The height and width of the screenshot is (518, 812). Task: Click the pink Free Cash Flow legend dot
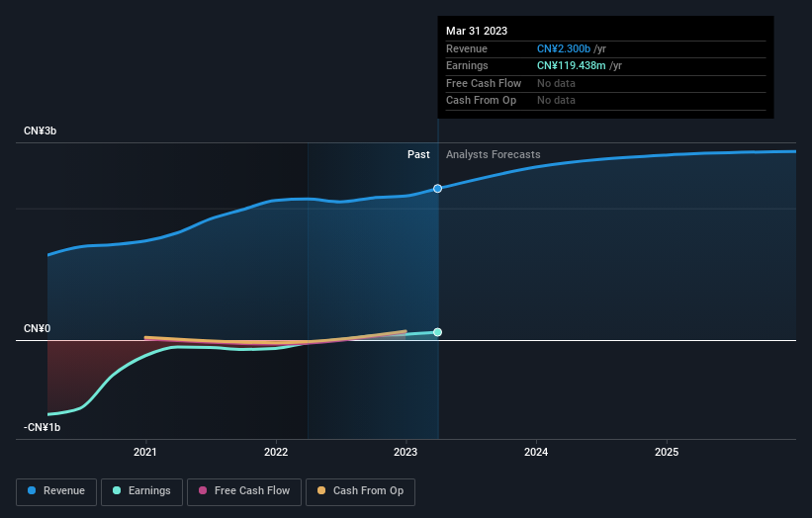pyautogui.click(x=203, y=490)
